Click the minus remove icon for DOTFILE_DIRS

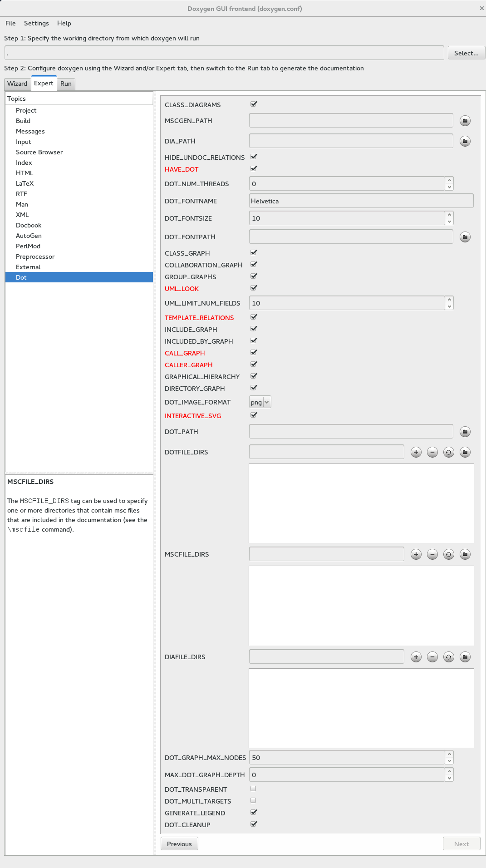tap(432, 452)
